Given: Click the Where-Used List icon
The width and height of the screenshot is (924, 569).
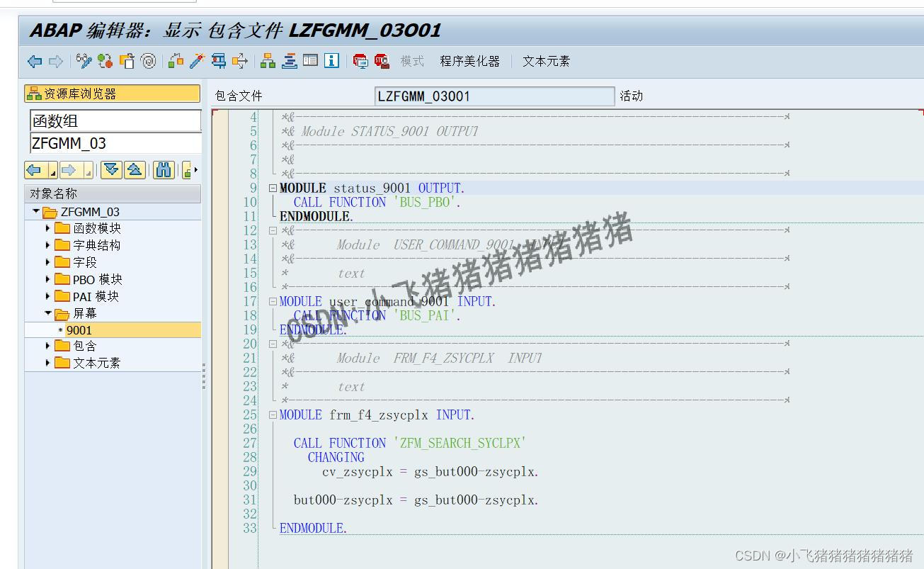Looking at the screenshot, I should pyautogui.click(x=219, y=62).
